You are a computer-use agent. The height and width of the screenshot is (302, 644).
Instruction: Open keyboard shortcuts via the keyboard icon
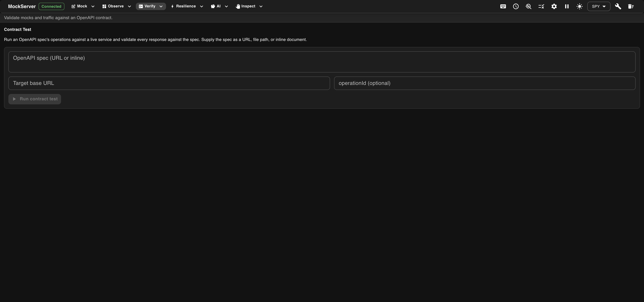click(503, 7)
